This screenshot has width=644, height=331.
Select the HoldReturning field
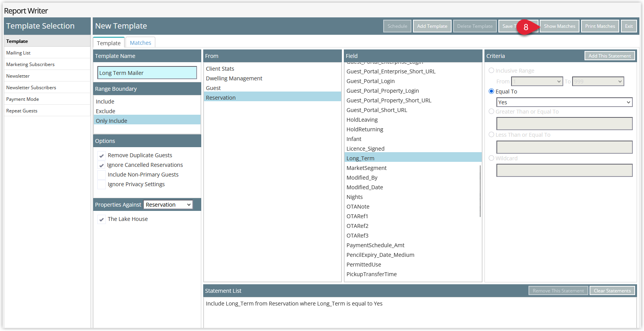(413, 129)
